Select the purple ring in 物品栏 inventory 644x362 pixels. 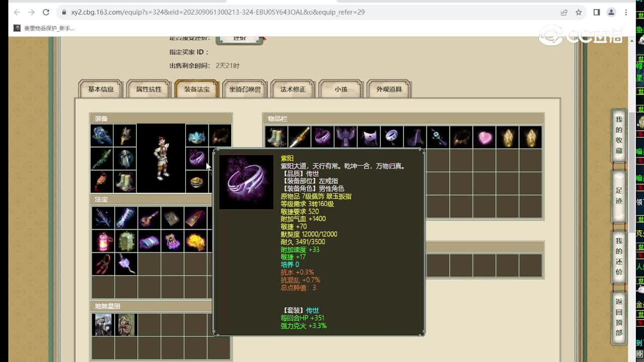point(323,137)
